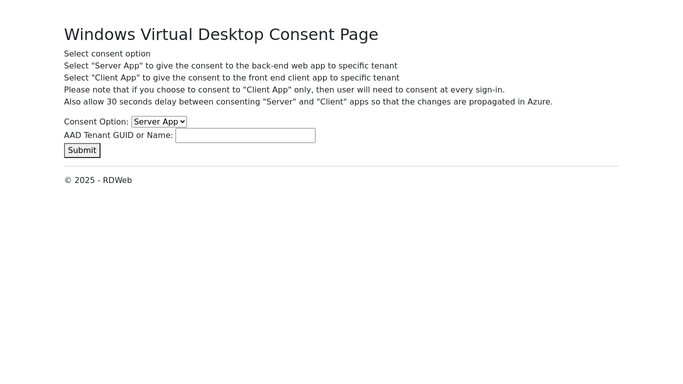Open the Consent Option dropdown
Screen dimensions: 683x384
coord(159,122)
